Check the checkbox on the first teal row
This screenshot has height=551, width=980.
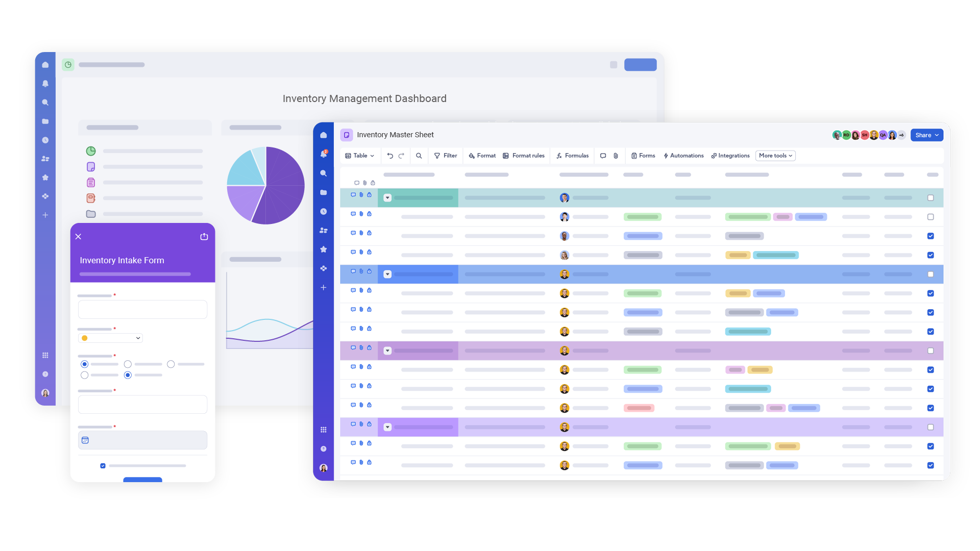[930, 198]
